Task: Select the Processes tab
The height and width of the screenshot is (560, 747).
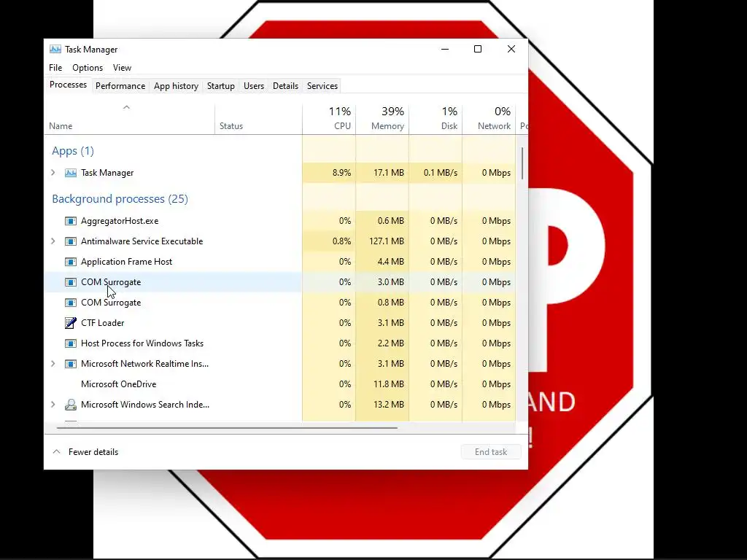Action: 68,85
